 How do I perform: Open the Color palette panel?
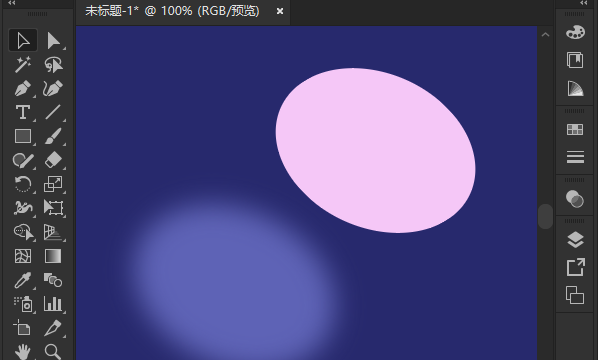pos(575,32)
